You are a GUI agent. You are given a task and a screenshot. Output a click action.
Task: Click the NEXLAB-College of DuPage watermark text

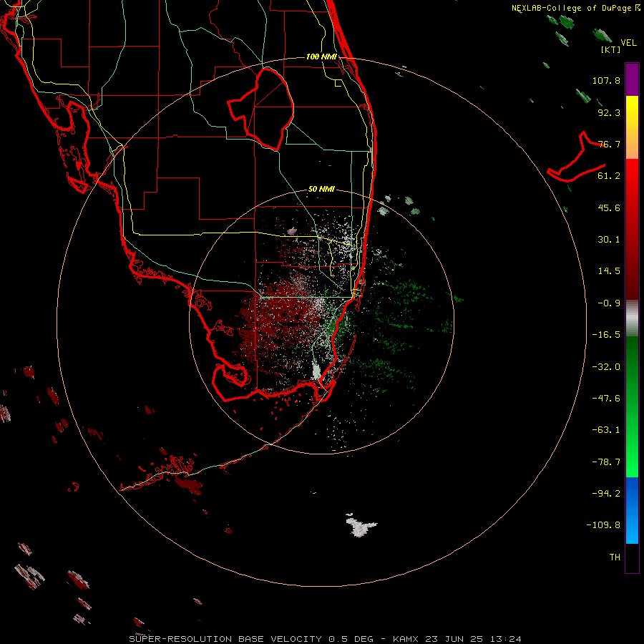tap(575, 8)
